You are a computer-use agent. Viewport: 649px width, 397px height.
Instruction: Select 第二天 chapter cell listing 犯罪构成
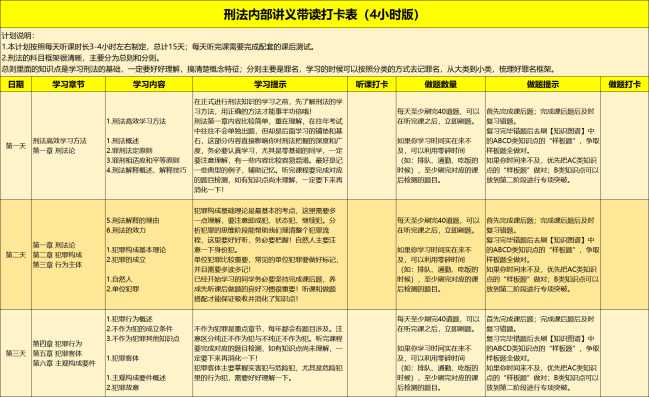[68, 255]
